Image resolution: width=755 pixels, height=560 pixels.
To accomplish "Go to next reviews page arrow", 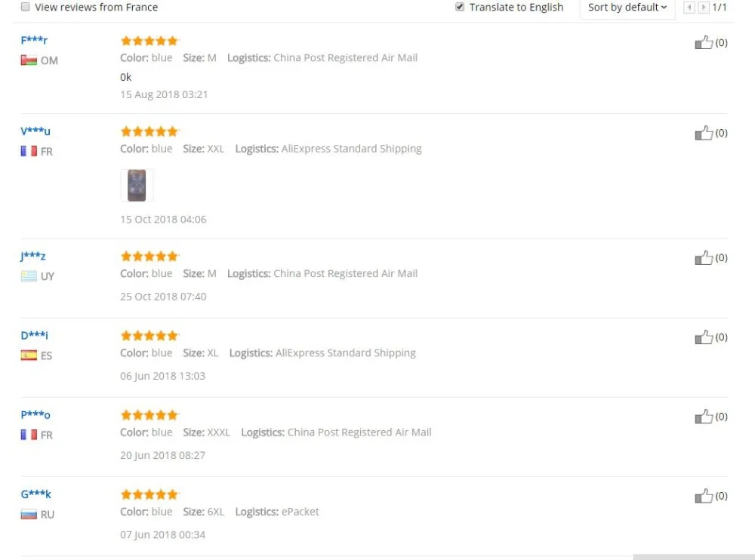I will pos(704,8).
